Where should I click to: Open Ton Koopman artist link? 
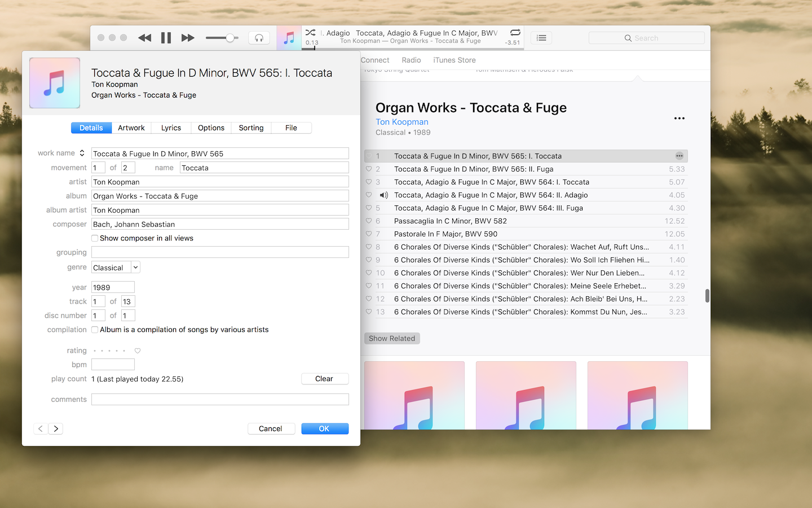(402, 122)
